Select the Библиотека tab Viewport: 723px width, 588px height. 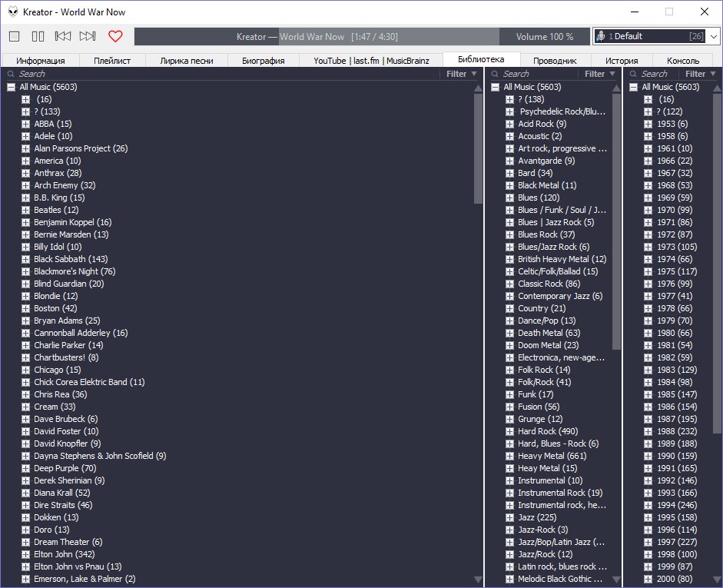tap(481, 59)
